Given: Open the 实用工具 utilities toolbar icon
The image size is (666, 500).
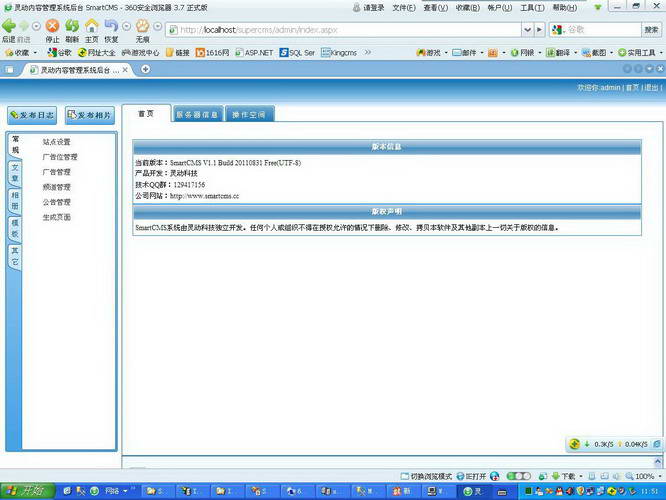Looking at the screenshot, I should pyautogui.click(x=636, y=53).
